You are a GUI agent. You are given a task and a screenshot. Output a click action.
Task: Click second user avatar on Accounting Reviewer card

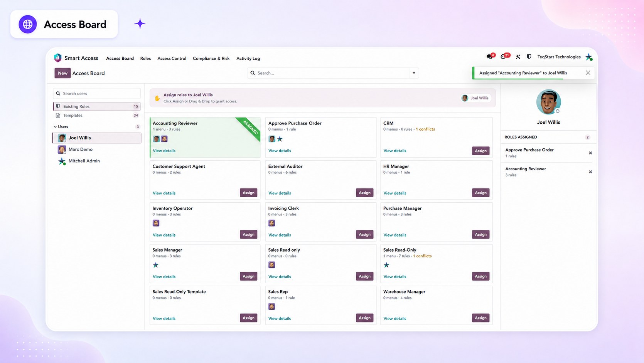point(164,139)
